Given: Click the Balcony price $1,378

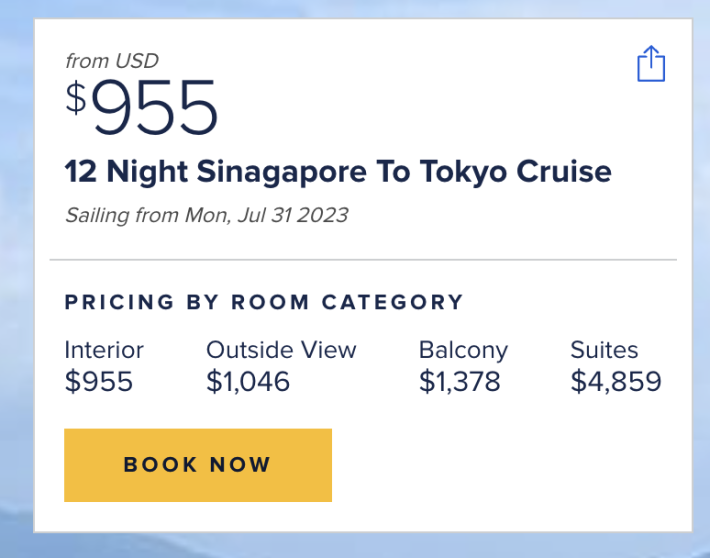Looking at the screenshot, I should 459,381.
